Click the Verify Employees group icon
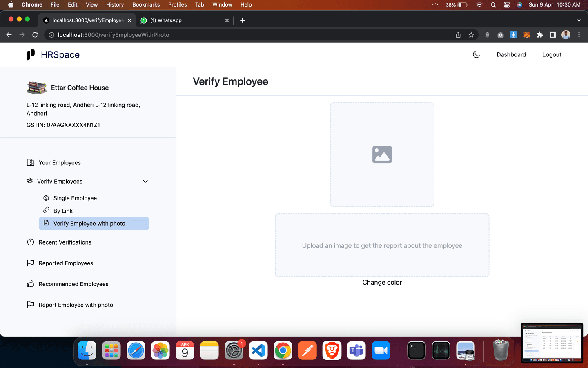The height and width of the screenshot is (368, 588). 30,181
